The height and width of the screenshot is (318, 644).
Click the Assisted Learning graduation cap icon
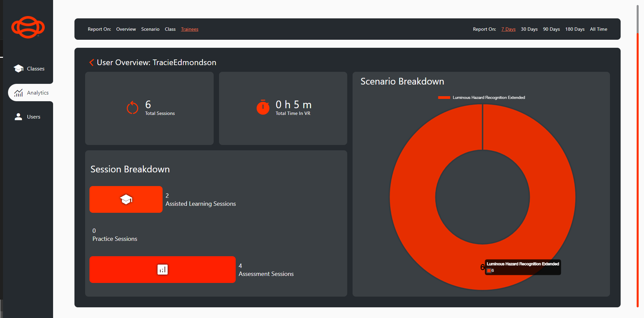coord(126,199)
